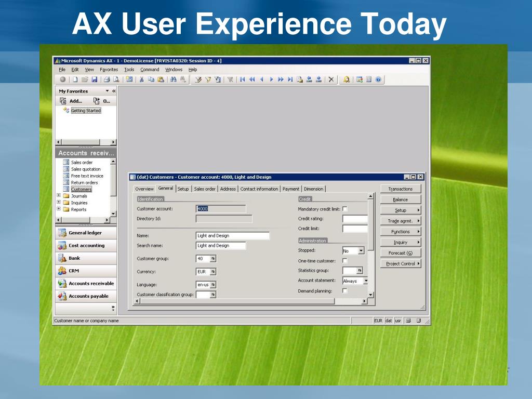Expand the Journals folder

59,195
